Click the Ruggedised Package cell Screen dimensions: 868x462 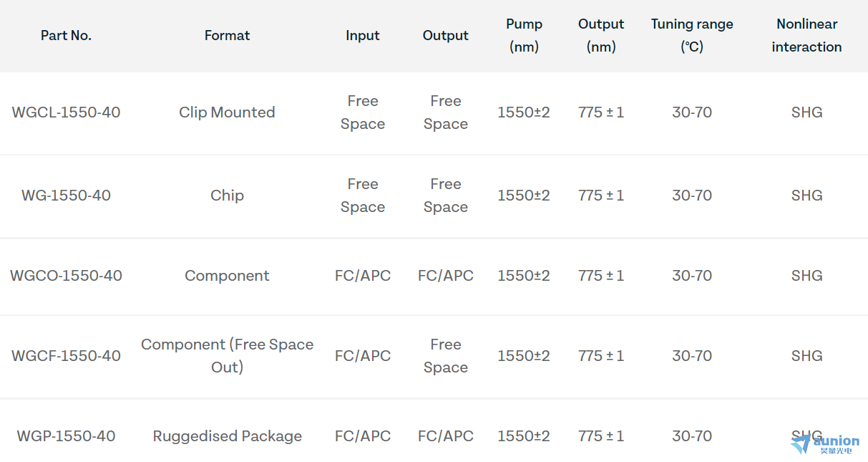click(x=227, y=436)
